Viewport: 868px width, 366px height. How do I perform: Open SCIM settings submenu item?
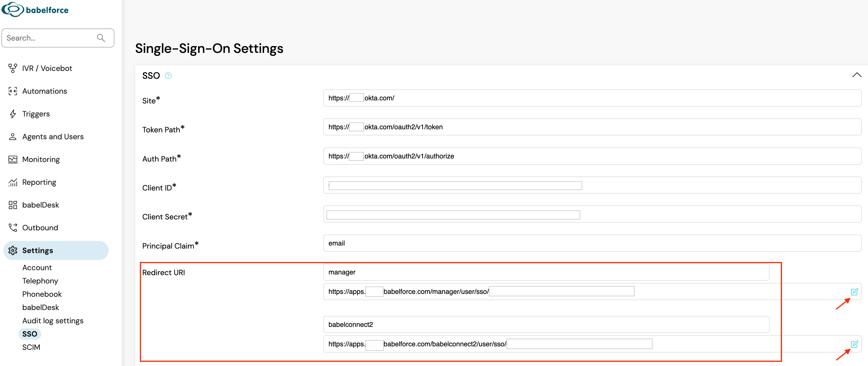(31, 347)
